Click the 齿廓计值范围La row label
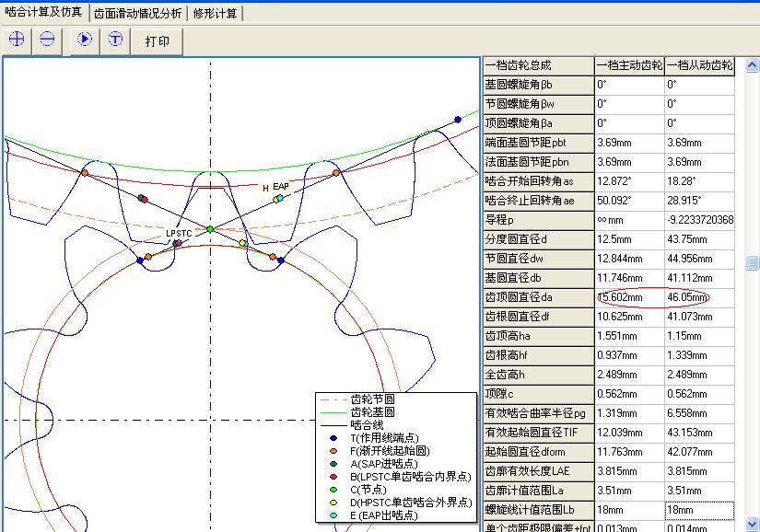Image resolution: width=760 pixels, height=532 pixels. click(x=539, y=491)
